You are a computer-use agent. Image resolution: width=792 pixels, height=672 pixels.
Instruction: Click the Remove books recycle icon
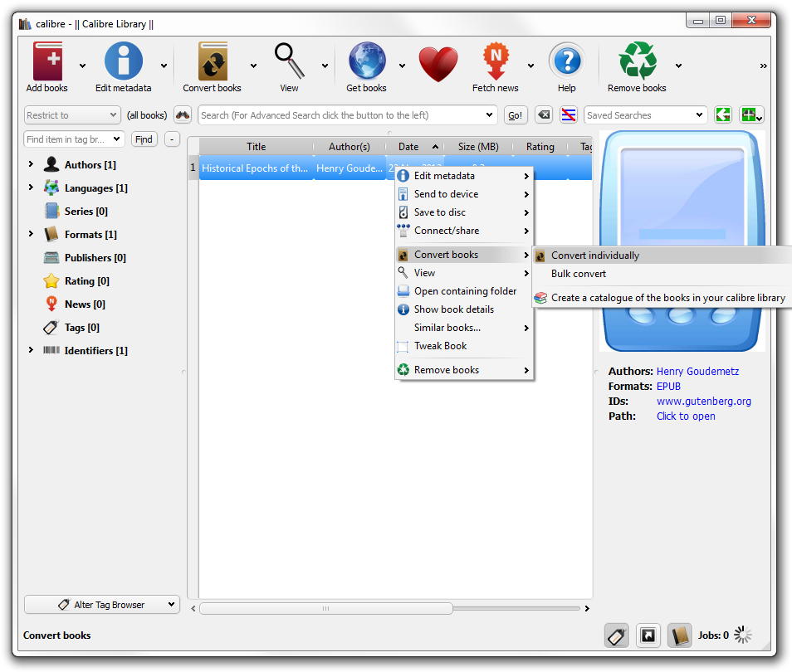[638, 61]
